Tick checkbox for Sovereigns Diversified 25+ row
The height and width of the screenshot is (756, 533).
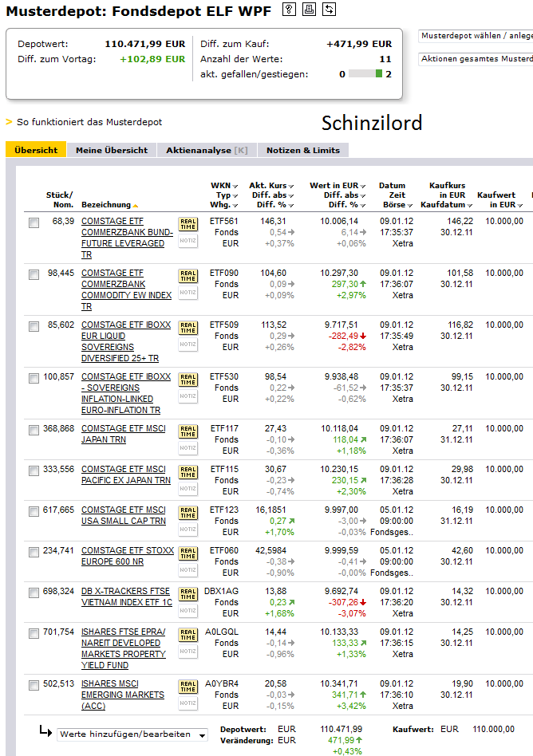point(34,326)
